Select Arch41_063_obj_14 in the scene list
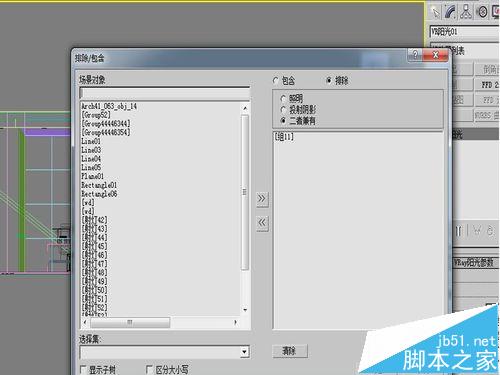The image size is (500, 375). point(109,106)
